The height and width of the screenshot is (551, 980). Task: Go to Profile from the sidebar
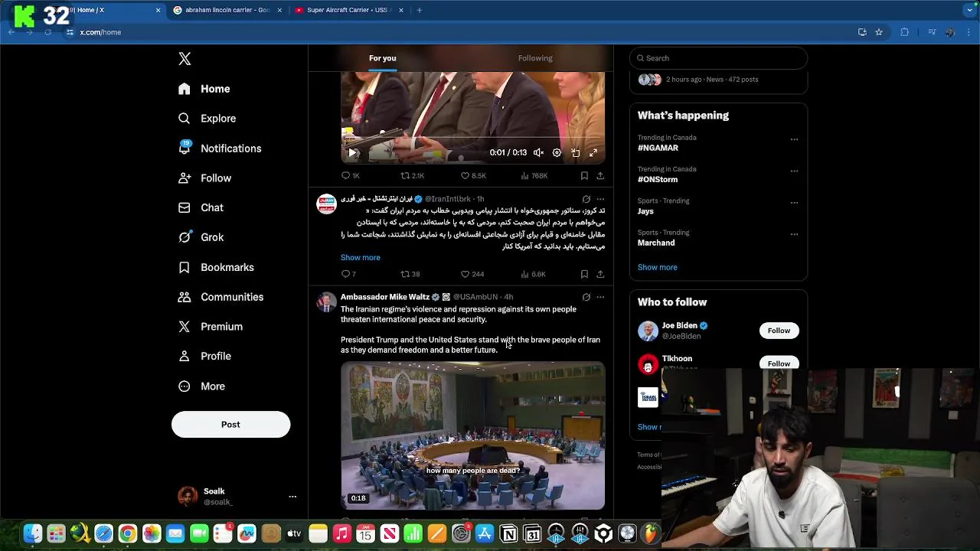pyautogui.click(x=204, y=357)
